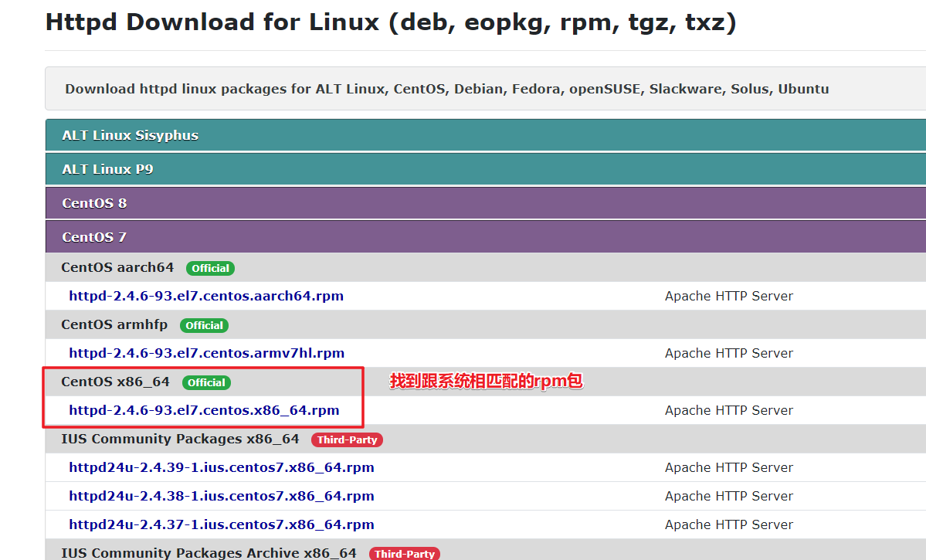Open httpd-2.4.6-93.el7.centos.aarch64.rpm link

(x=206, y=296)
